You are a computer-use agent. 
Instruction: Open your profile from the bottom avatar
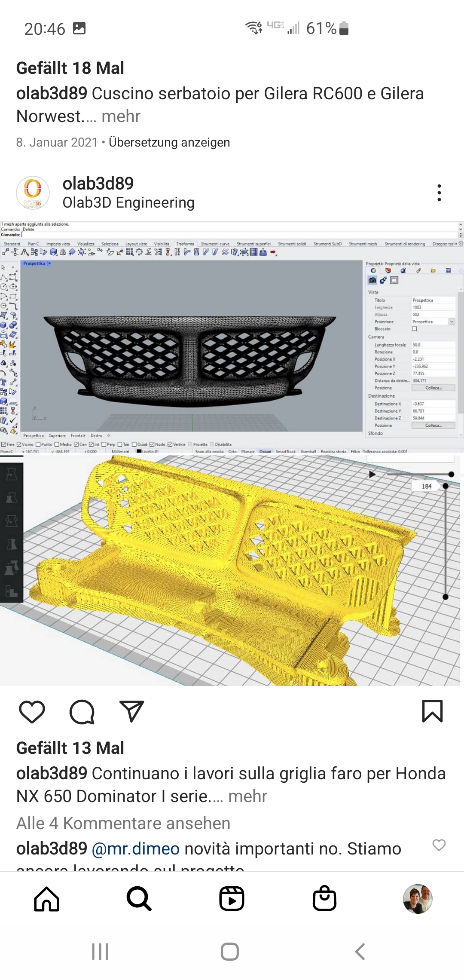418,899
